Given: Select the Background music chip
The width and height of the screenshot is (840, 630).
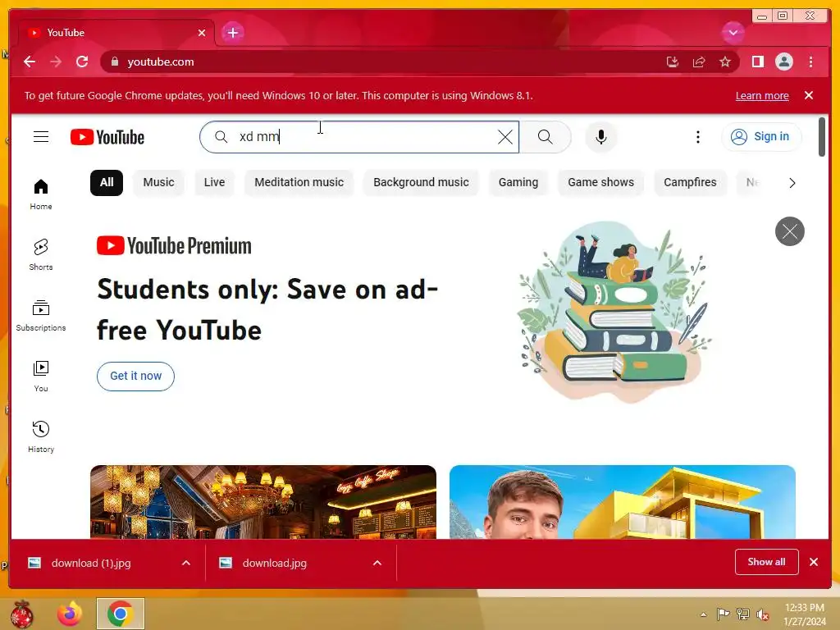Looking at the screenshot, I should tap(421, 182).
